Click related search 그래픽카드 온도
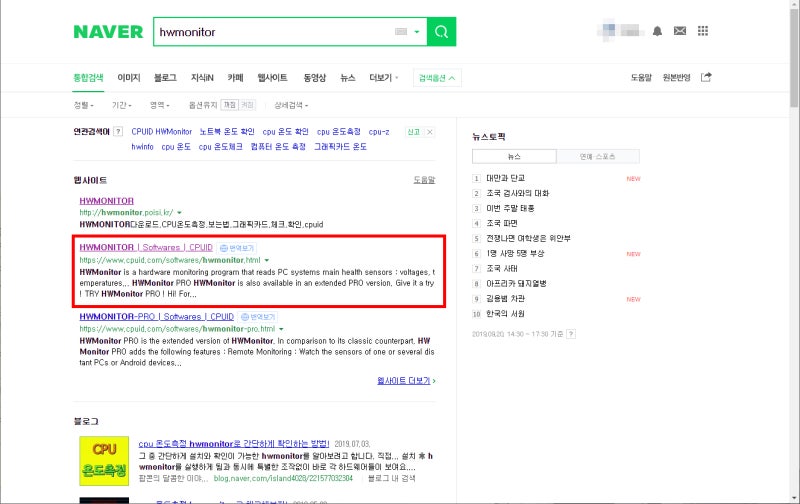The height and width of the screenshot is (504, 800). [x=340, y=147]
